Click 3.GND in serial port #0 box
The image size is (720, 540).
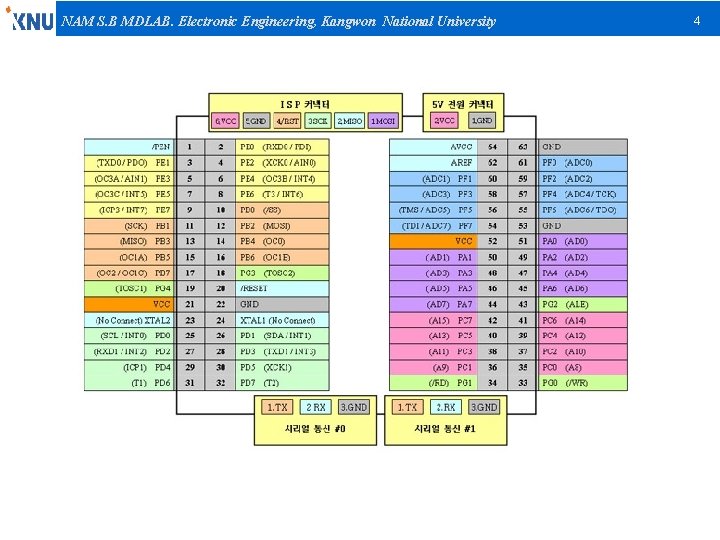[354, 407]
